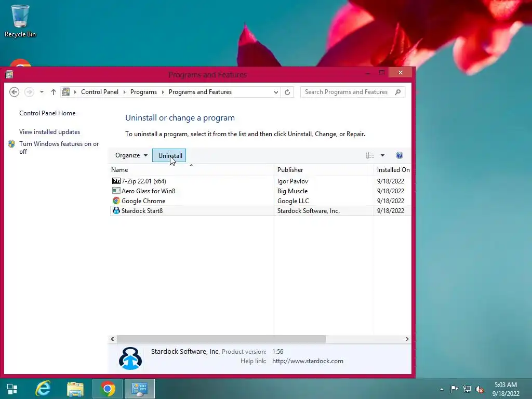Sort by the Publisher column header
The height and width of the screenshot is (399, 532).
[324, 170]
